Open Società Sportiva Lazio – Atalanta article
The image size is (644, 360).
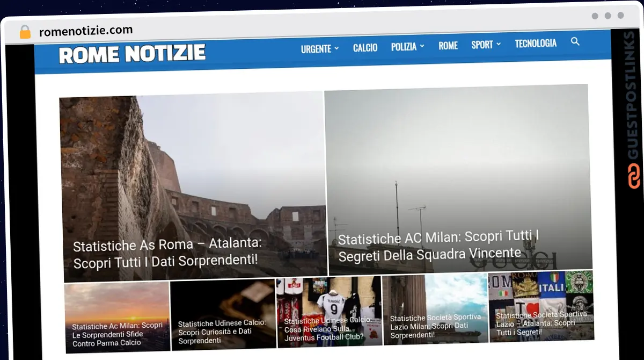pos(541,323)
